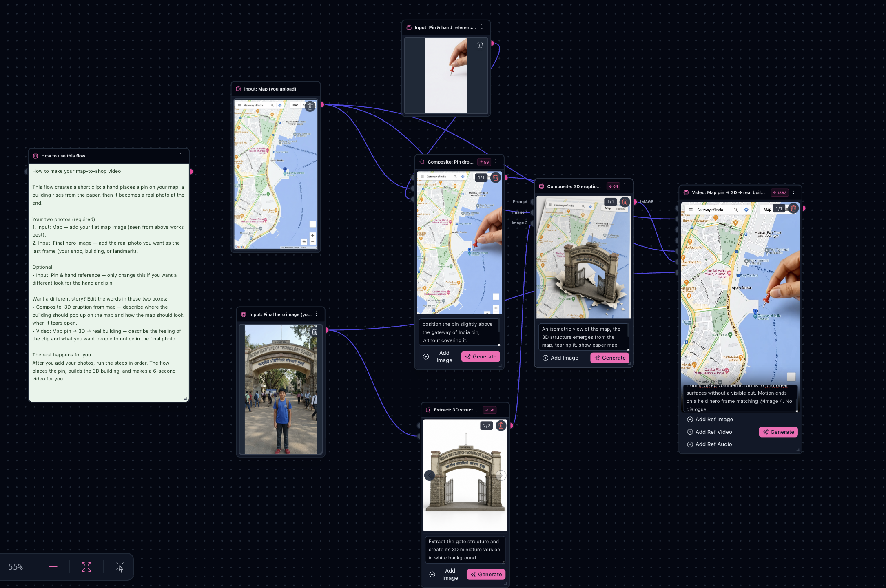Open the options menu on the How to use this flow node
886x588 pixels.
point(181,155)
